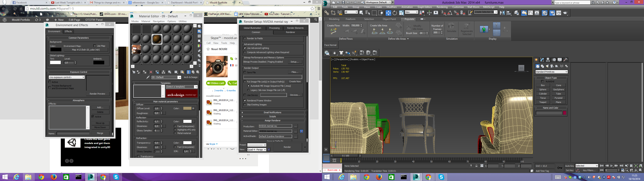
Task: Open the Modifiers menu
Action: coord(391,7)
